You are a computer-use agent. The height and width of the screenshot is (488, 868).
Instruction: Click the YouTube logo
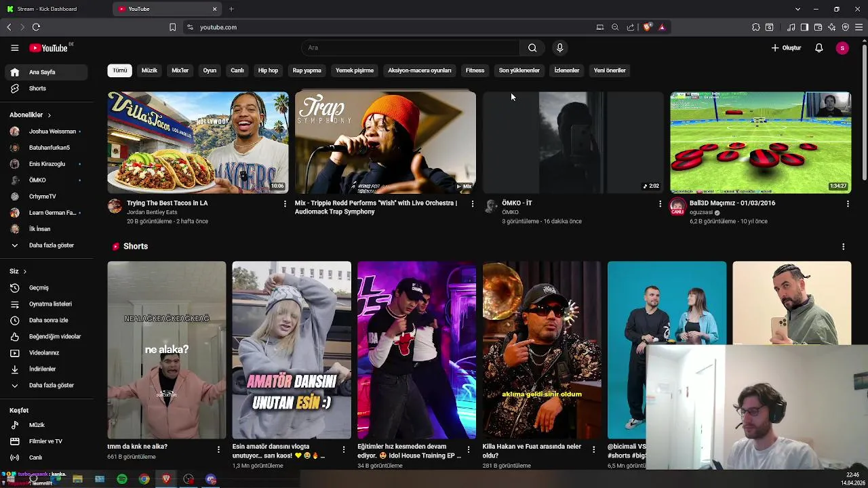point(48,48)
